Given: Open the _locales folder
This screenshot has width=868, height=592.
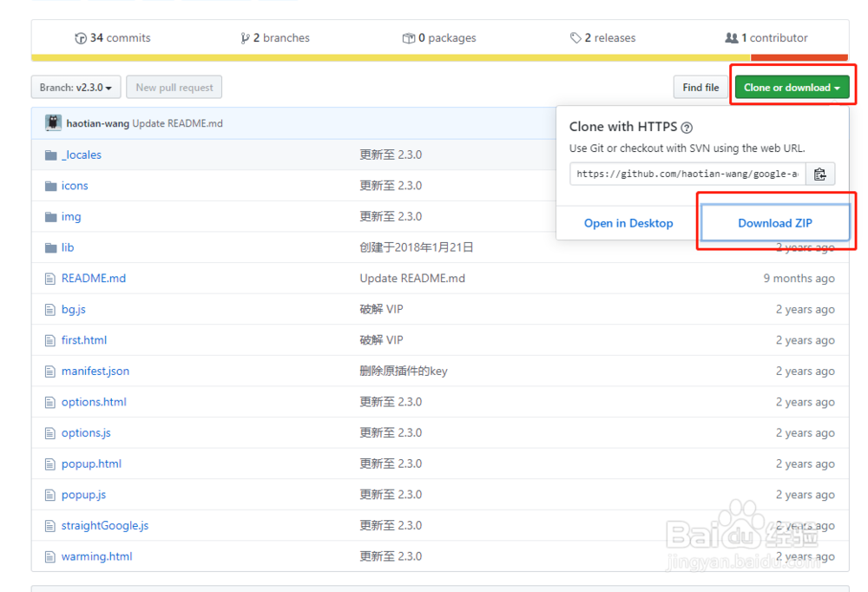Looking at the screenshot, I should (82, 155).
